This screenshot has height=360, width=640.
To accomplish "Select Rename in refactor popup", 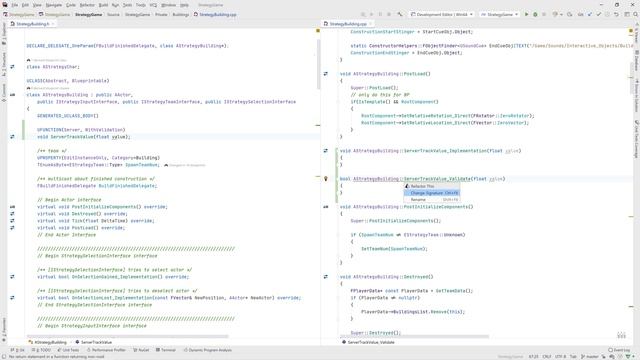I will [432, 200].
